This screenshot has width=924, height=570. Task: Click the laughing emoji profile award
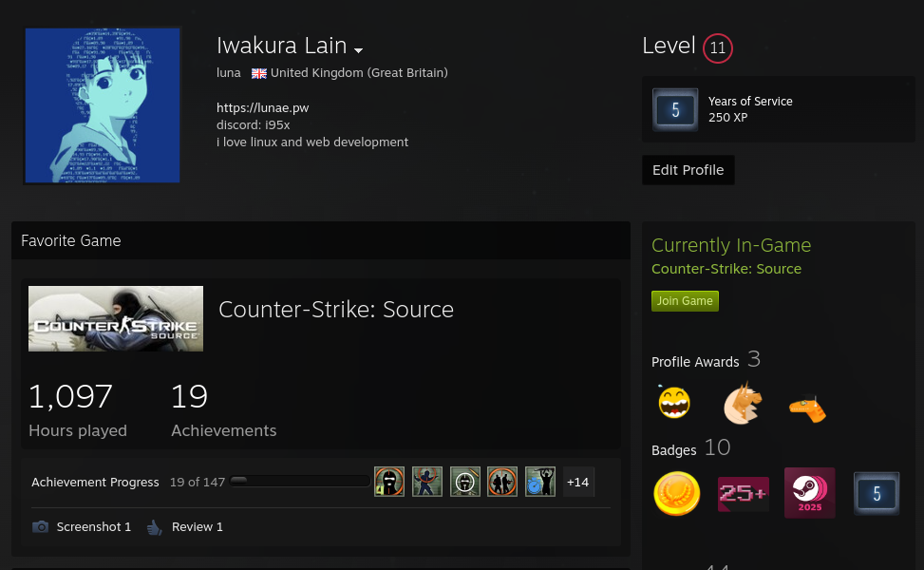pyautogui.click(x=674, y=403)
